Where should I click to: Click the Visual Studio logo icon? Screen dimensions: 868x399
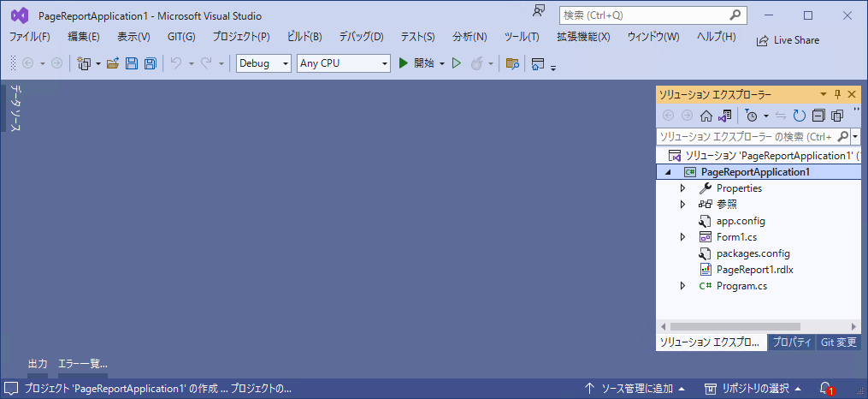tap(19, 15)
